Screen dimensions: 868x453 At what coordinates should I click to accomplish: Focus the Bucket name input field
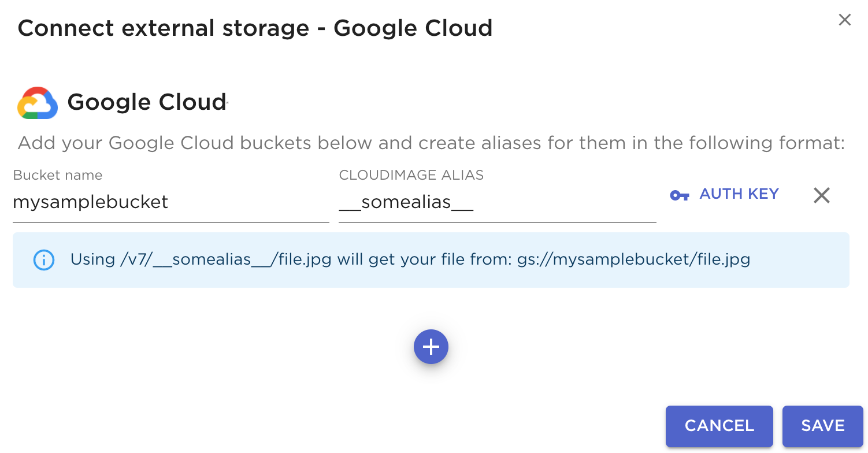point(170,202)
